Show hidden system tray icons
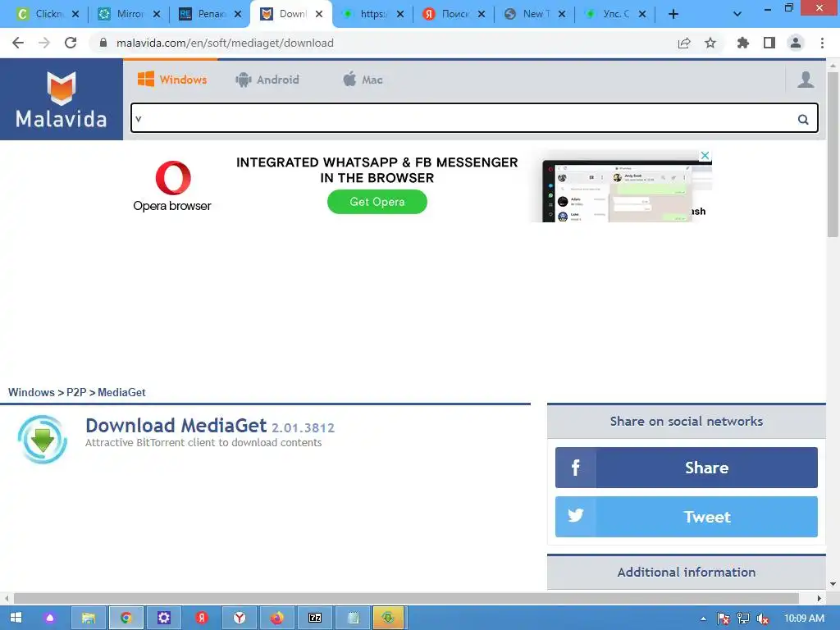 [703, 619]
